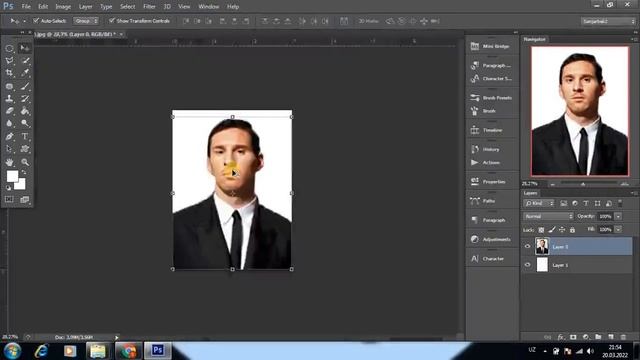Screen dimensions: 640x360
Task: Select the Healing/Patch tool
Action: [x=9, y=86]
